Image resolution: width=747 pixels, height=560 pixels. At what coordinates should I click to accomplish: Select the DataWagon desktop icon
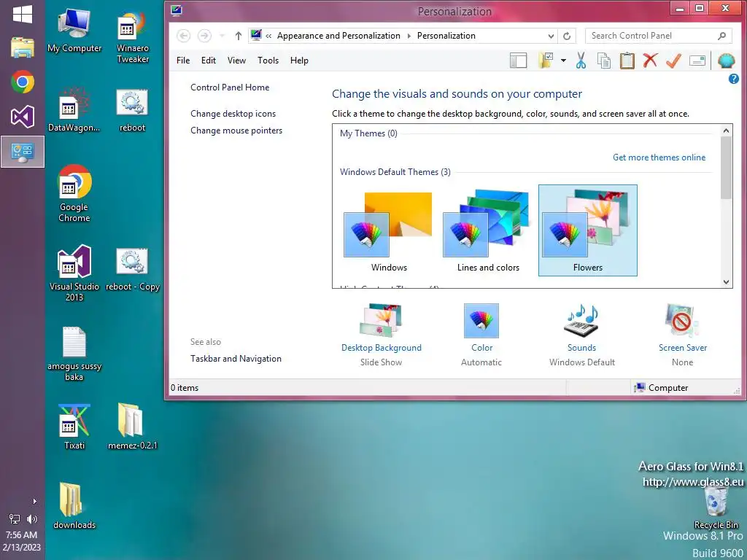[74, 110]
